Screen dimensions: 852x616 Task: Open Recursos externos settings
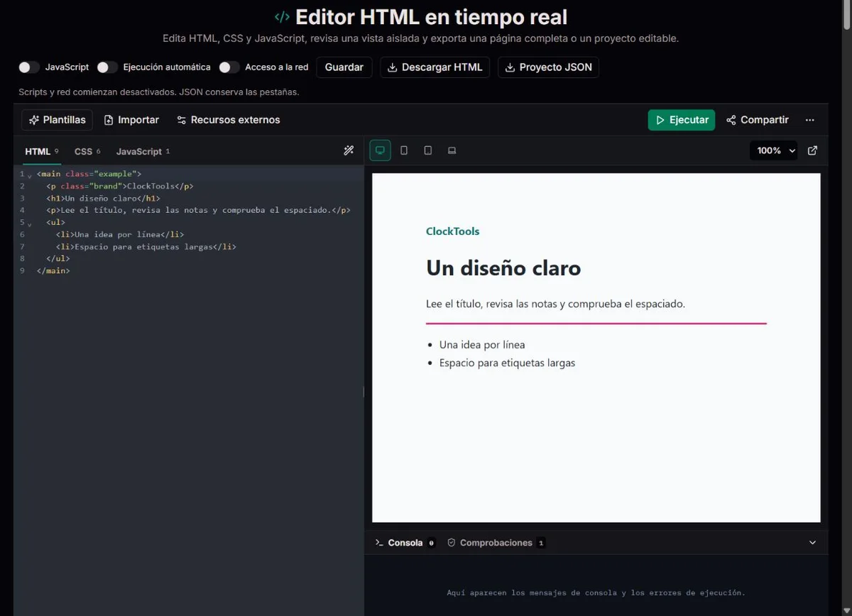pos(229,120)
